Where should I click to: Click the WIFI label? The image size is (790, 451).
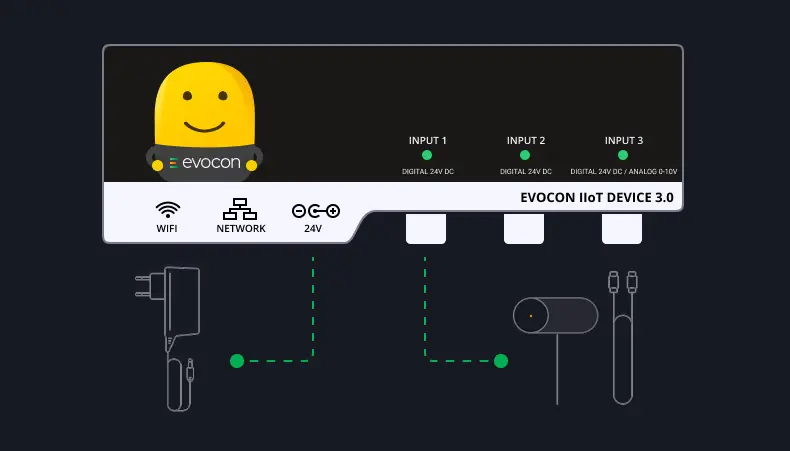167,228
